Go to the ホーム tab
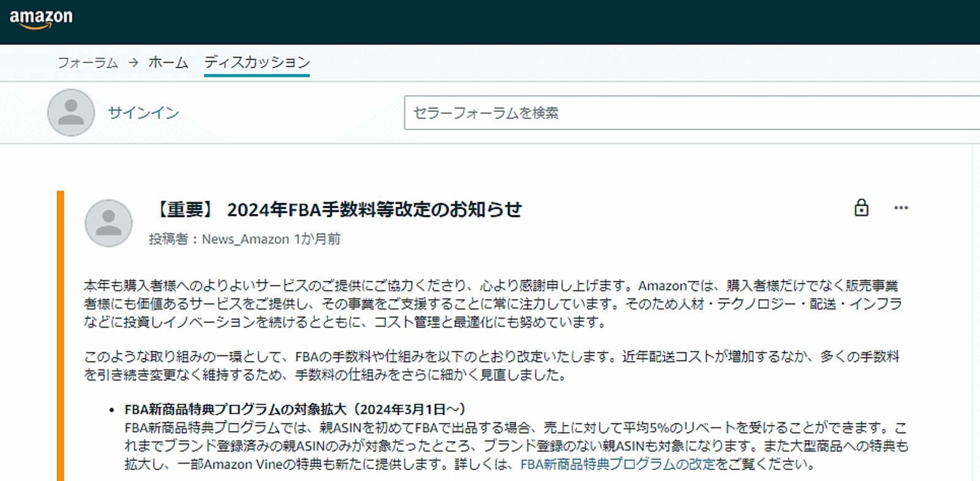The width and height of the screenshot is (980, 481). click(168, 62)
